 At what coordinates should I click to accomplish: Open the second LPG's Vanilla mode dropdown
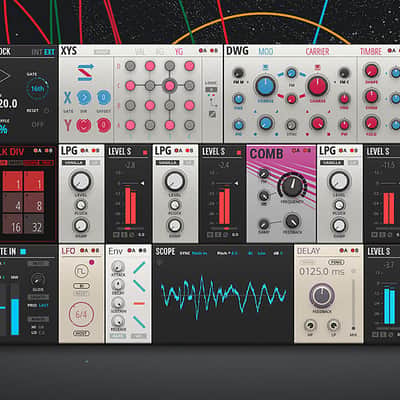(x=168, y=163)
